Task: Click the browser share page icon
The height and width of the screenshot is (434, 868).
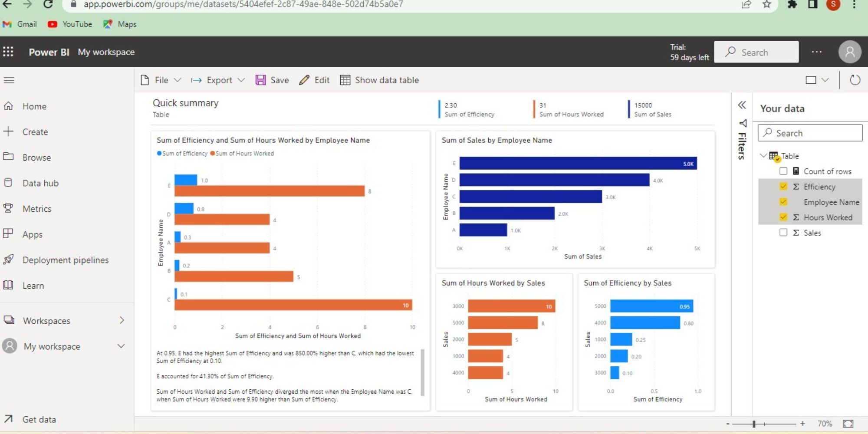Action: (746, 4)
